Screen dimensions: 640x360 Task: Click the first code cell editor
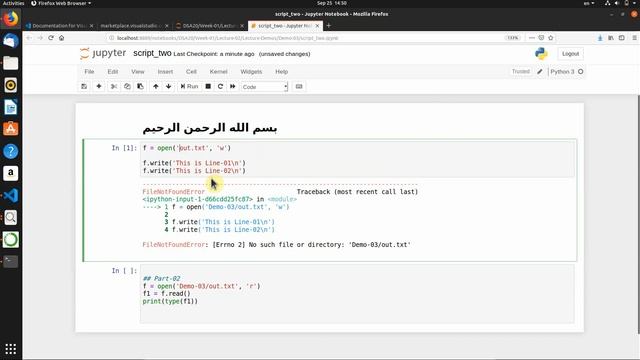click(x=357, y=159)
